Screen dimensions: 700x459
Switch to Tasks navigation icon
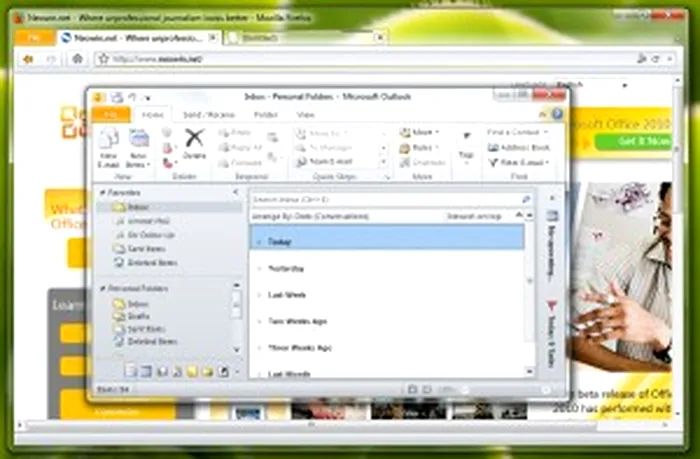coord(177,371)
